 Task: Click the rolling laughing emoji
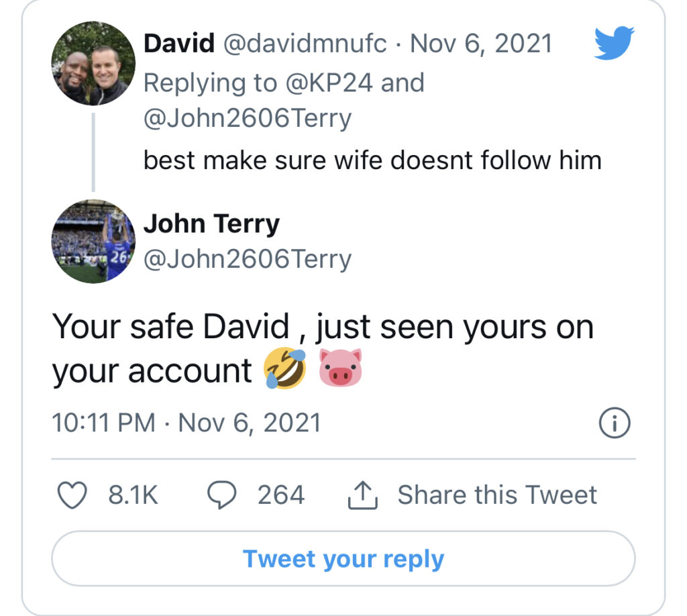(x=285, y=368)
